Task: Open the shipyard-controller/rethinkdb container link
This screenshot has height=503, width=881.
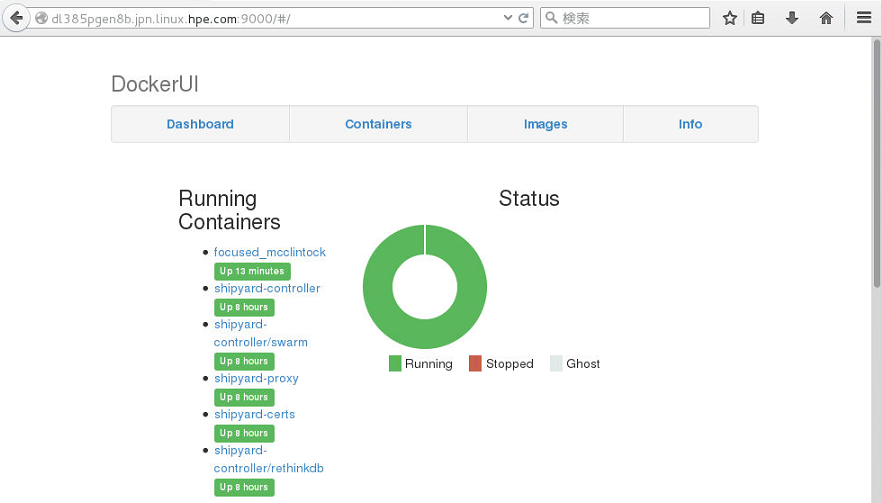Action: click(269, 459)
